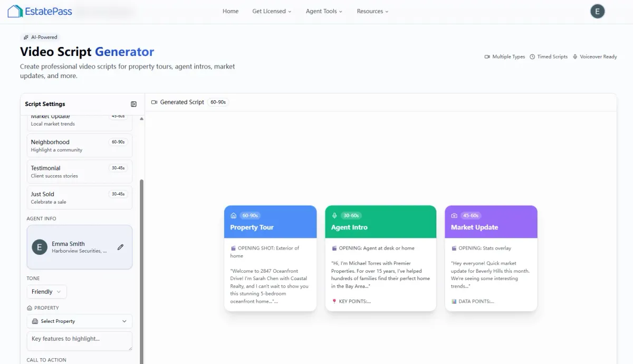Click the pencil icon to edit agent info

tap(120, 247)
